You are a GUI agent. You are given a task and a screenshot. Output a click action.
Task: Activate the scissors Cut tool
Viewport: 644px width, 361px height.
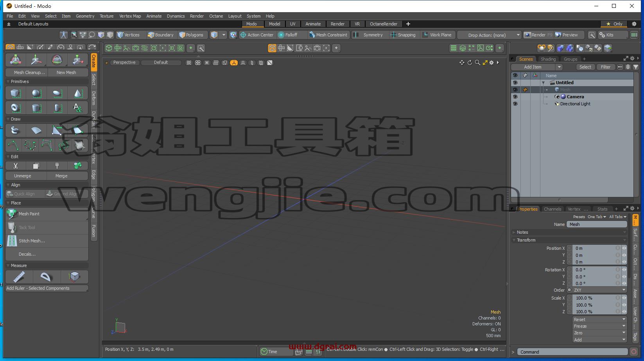click(16, 166)
